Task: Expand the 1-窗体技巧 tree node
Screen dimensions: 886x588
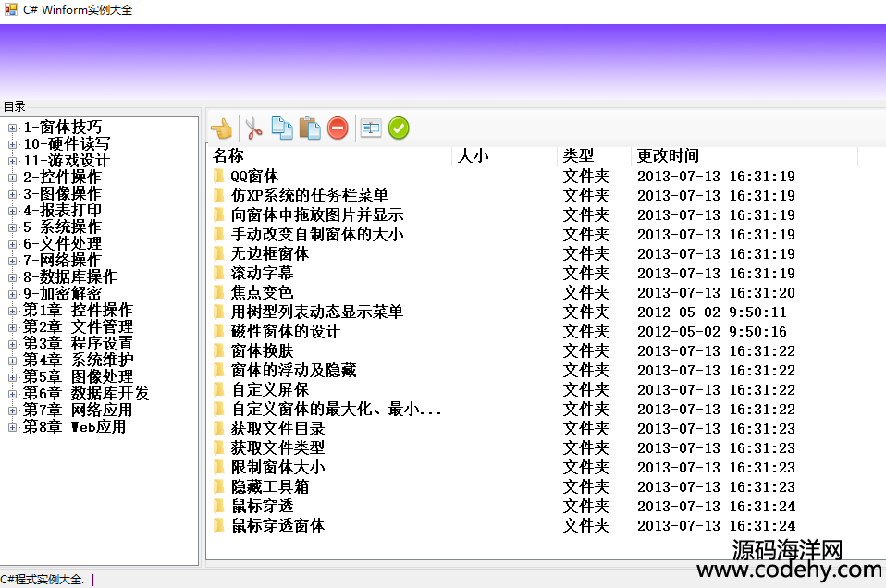Action: pyautogui.click(x=12, y=128)
